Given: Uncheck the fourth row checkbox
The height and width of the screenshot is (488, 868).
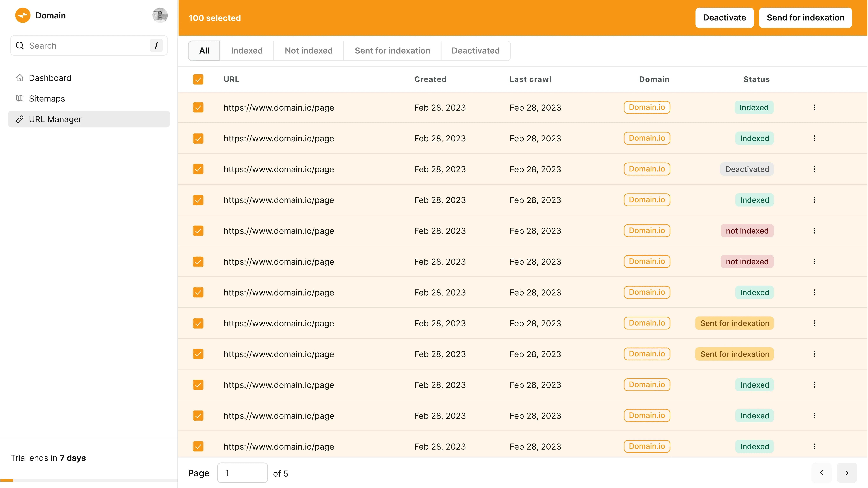Looking at the screenshot, I should [x=198, y=200].
